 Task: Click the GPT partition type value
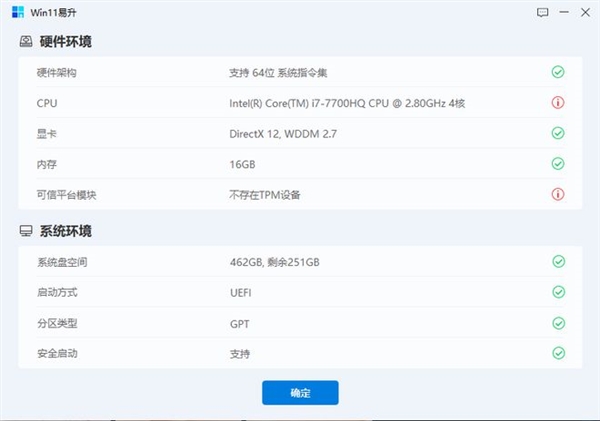pos(240,324)
